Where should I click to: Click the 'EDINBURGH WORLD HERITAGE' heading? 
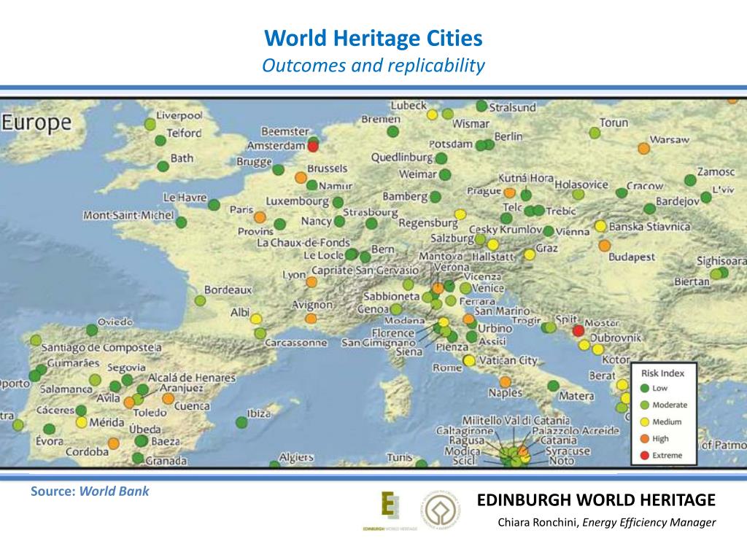596,500
